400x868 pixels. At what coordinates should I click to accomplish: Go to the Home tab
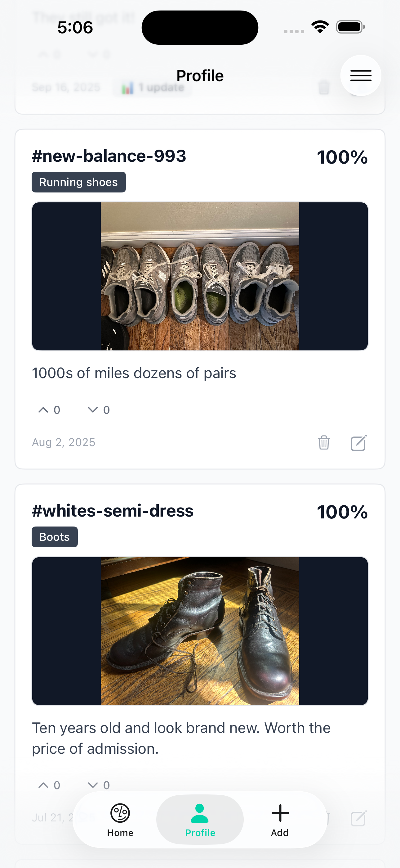click(x=120, y=820)
